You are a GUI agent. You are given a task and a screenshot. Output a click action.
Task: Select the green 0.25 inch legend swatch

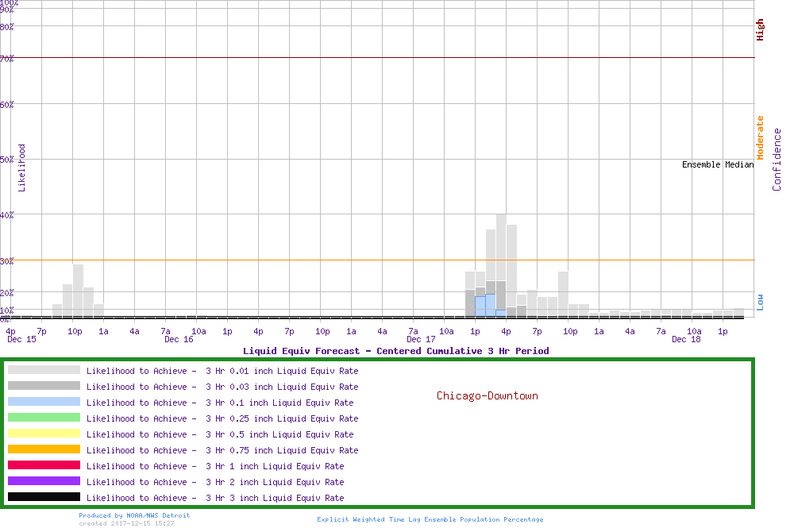pyautogui.click(x=44, y=418)
